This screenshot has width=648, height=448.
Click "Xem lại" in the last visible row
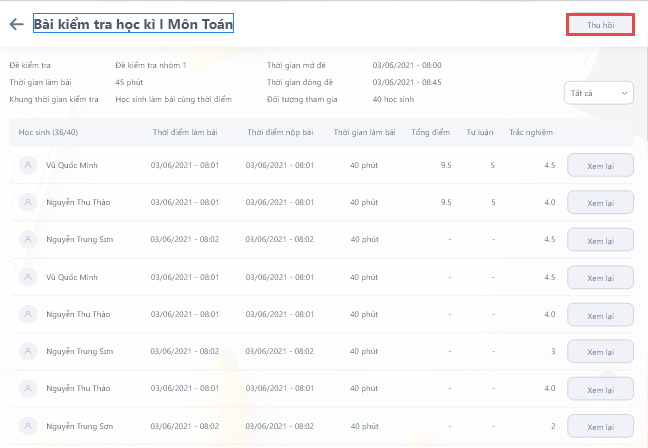pyautogui.click(x=600, y=427)
